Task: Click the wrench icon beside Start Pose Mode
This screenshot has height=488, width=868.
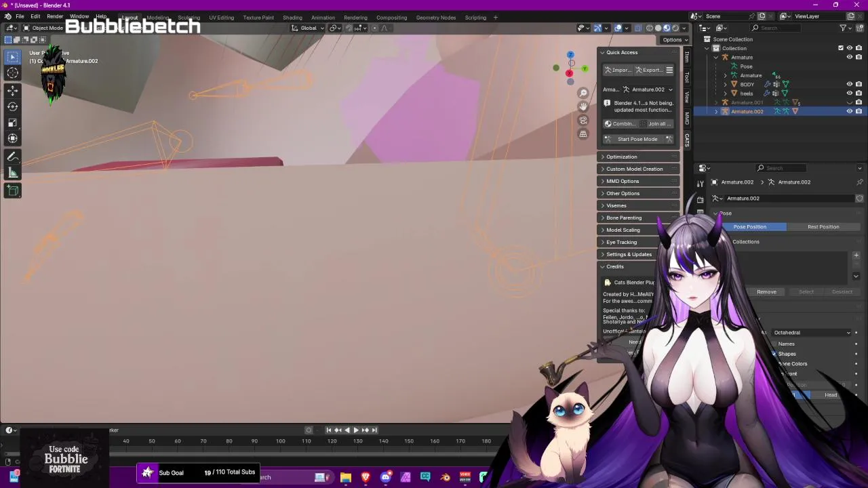Action: [x=669, y=139]
